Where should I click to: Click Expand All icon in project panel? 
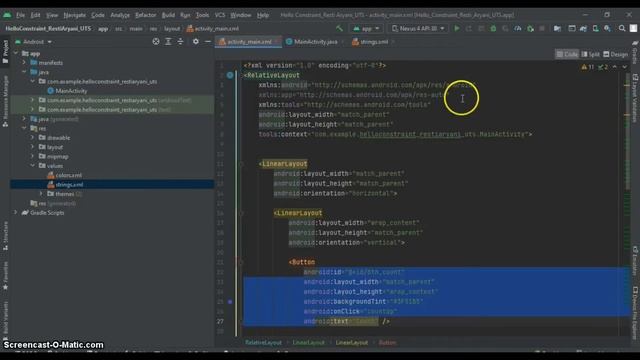pos(168,42)
